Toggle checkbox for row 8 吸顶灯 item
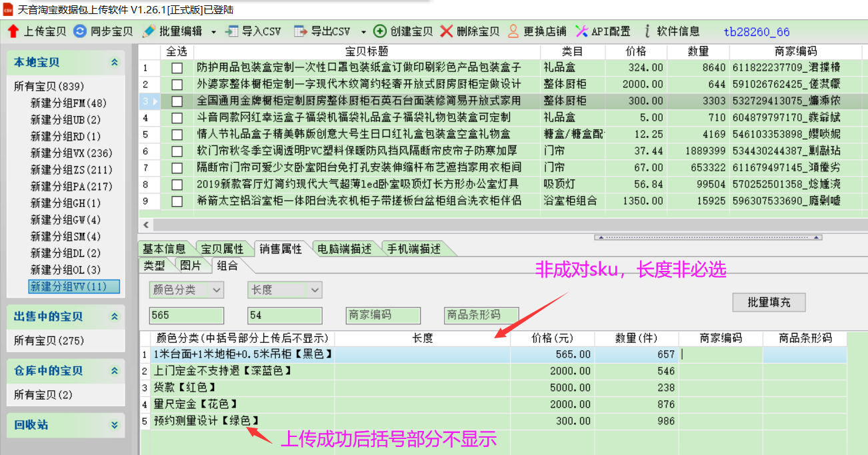 [x=177, y=184]
